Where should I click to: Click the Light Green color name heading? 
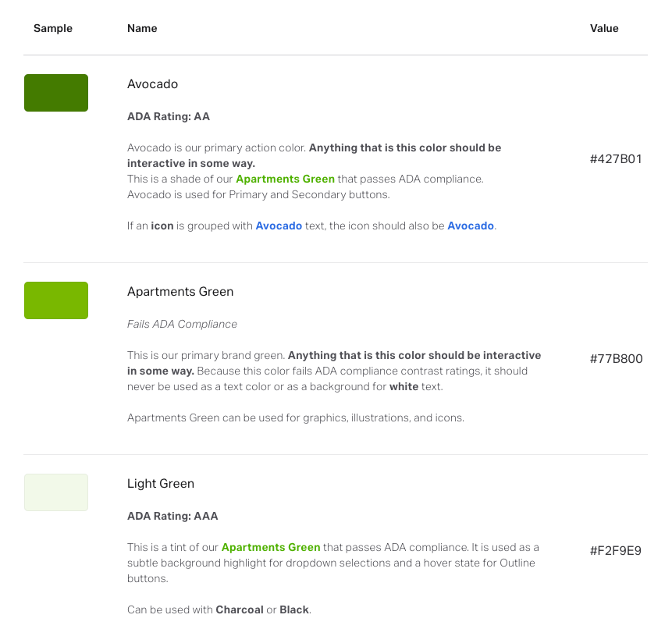pyautogui.click(x=161, y=484)
